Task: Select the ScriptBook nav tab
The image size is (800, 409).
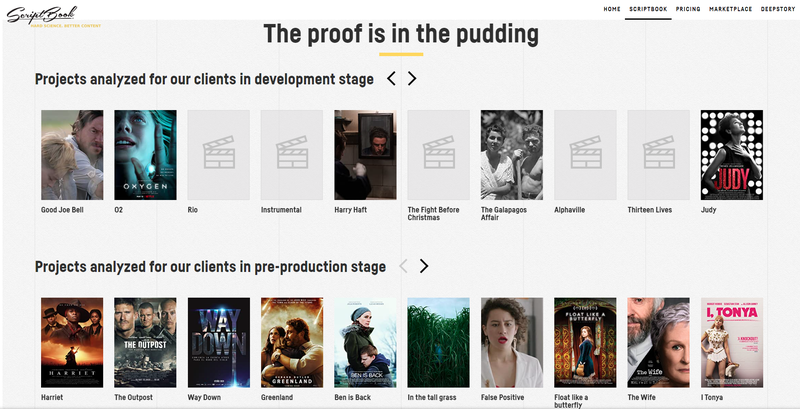Action: (648, 9)
